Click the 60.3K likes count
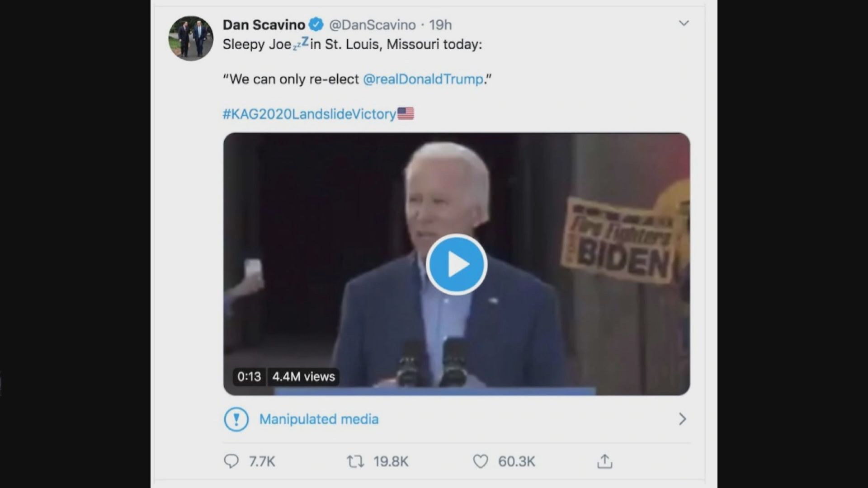This screenshot has width=868, height=488. click(516, 461)
